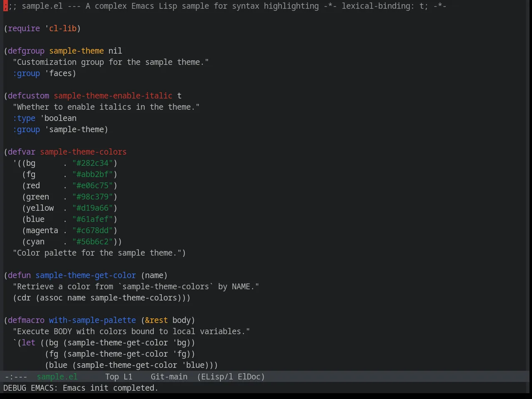
Task: Click the 'let' keyword in the macro body
Action: pos(29,342)
